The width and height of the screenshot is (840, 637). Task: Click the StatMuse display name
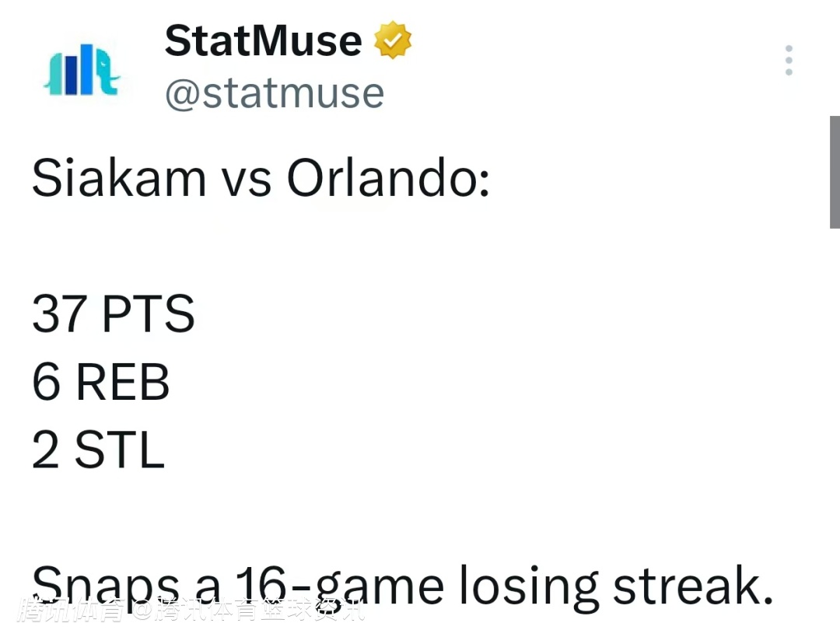[x=263, y=42]
